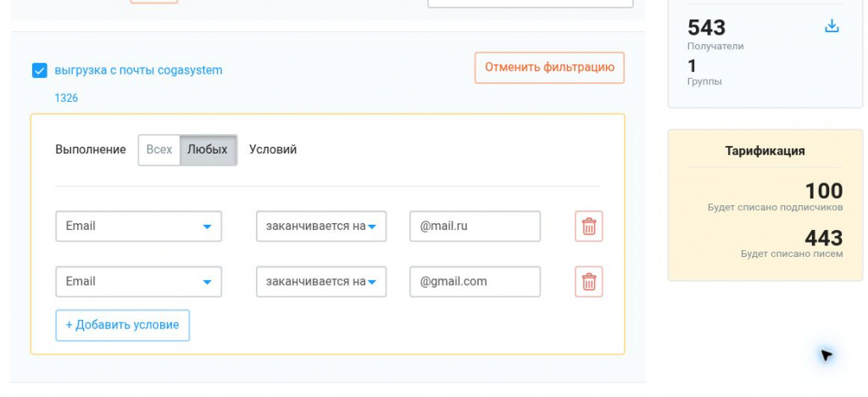This screenshot has width=868, height=397.
Task: Open 'заканчивается на' dropdown in @gmail.com row
Action: [x=321, y=282]
